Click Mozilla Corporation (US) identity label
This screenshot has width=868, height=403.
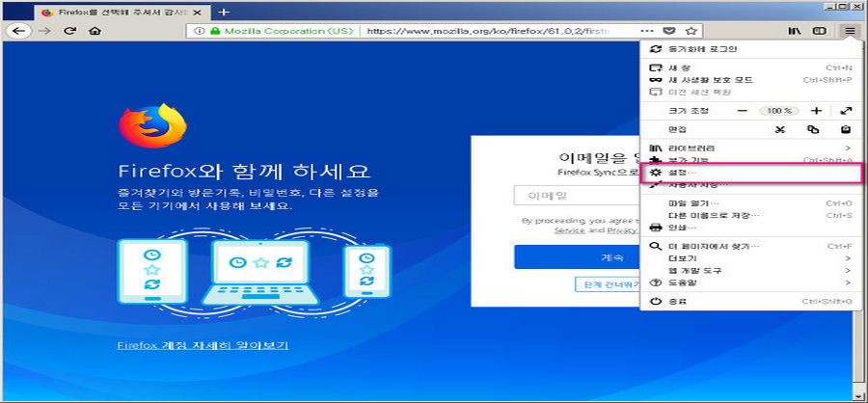(288, 31)
